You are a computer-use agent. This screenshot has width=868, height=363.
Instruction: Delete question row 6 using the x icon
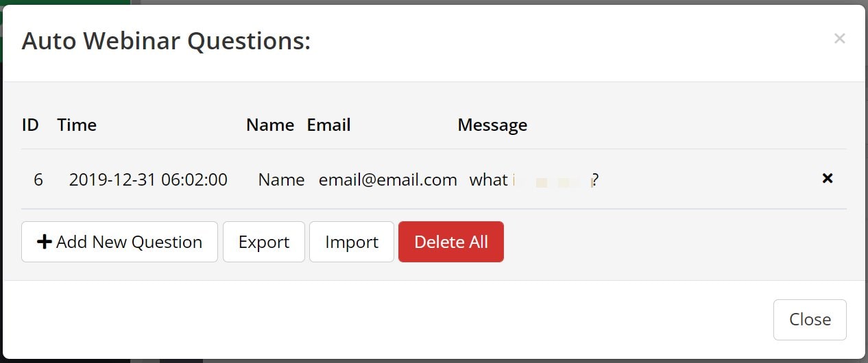(x=828, y=178)
